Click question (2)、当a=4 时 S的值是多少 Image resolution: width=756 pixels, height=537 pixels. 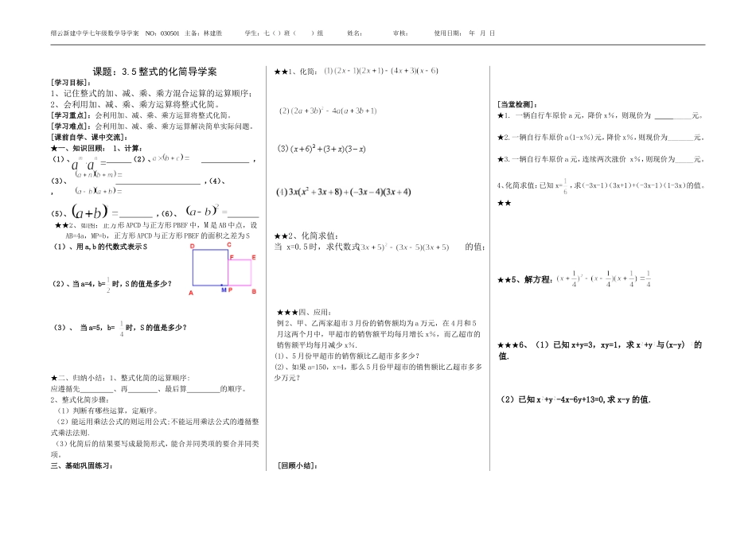(112, 284)
